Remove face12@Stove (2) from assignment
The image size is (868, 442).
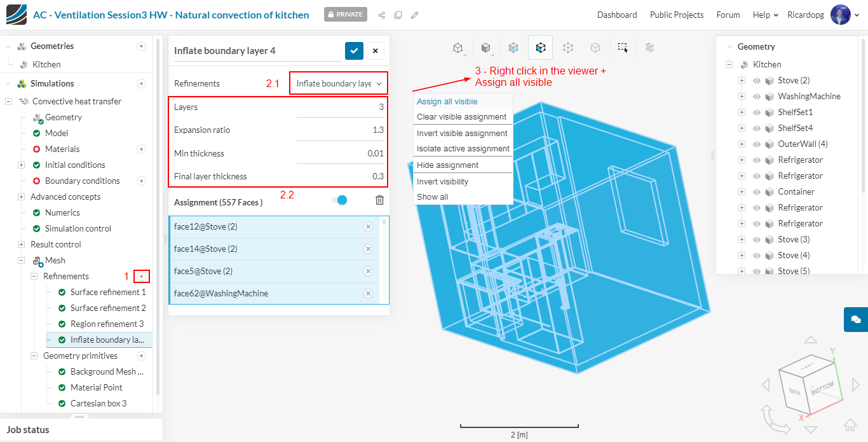coord(368,227)
